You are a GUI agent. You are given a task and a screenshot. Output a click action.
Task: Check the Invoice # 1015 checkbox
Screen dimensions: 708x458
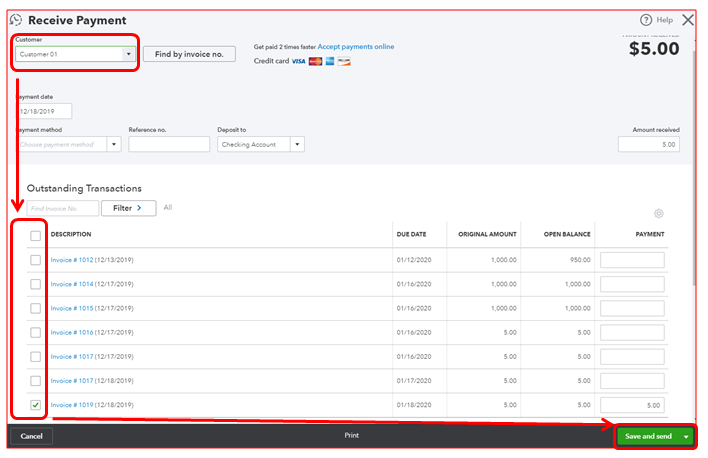(x=35, y=308)
